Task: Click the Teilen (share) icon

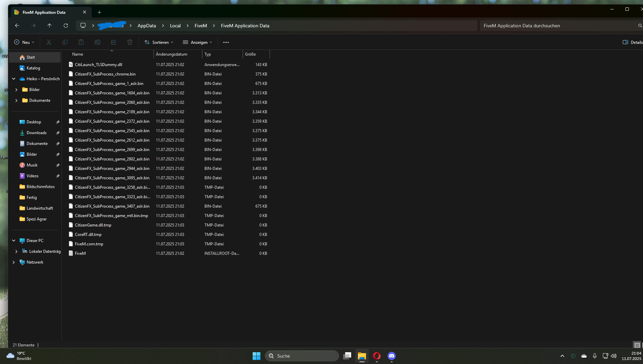Action: [113, 42]
